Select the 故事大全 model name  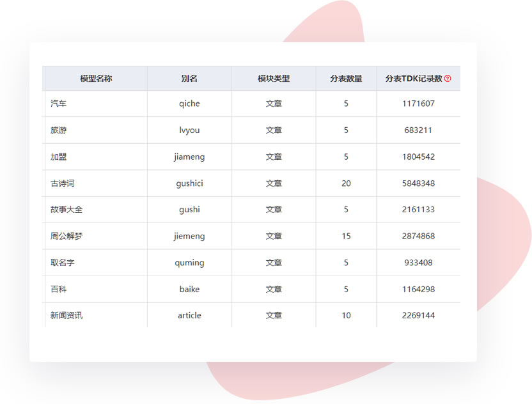[x=66, y=210]
